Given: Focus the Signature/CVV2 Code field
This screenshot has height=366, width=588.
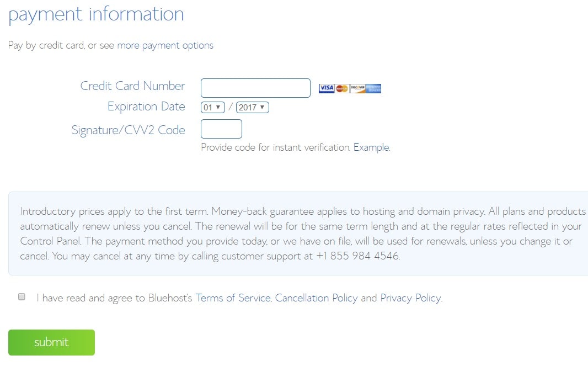Looking at the screenshot, I should click(x=221, y=129).
